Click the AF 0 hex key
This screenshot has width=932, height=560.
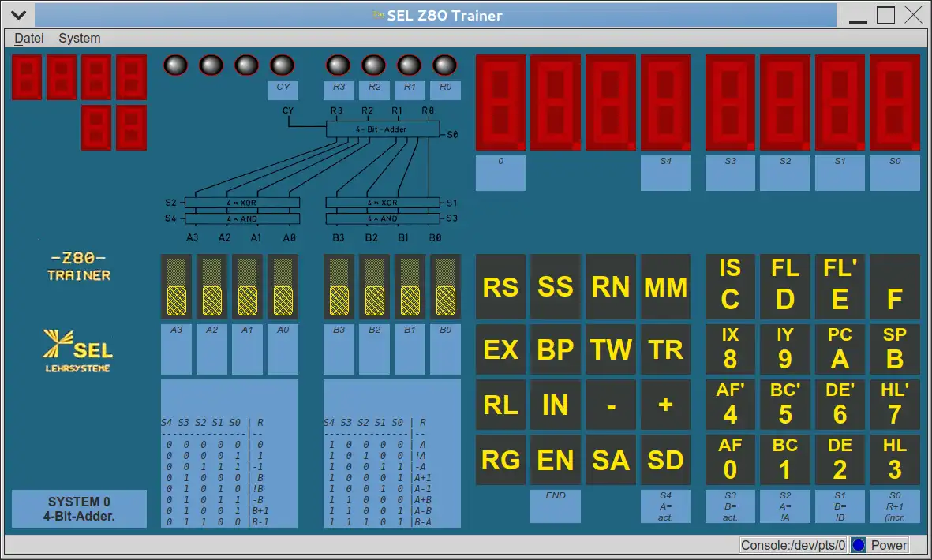(x=730, y=460)
